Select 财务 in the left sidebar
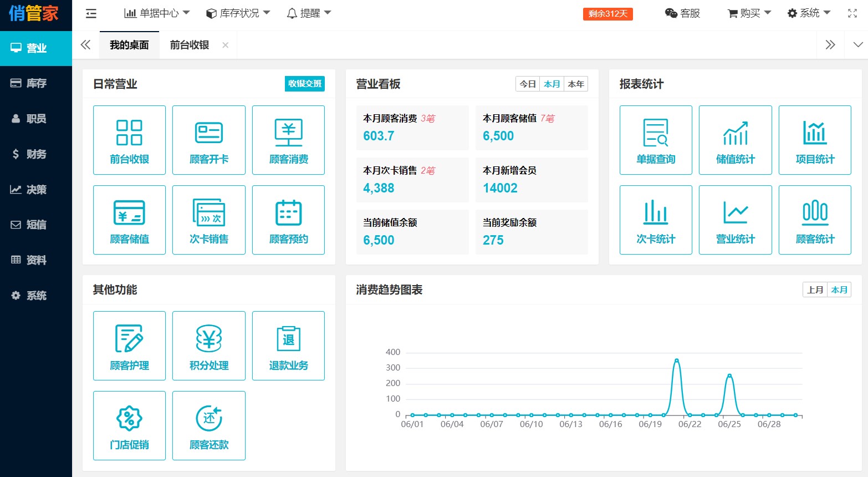The image size is (868, 477). (36, 154)
